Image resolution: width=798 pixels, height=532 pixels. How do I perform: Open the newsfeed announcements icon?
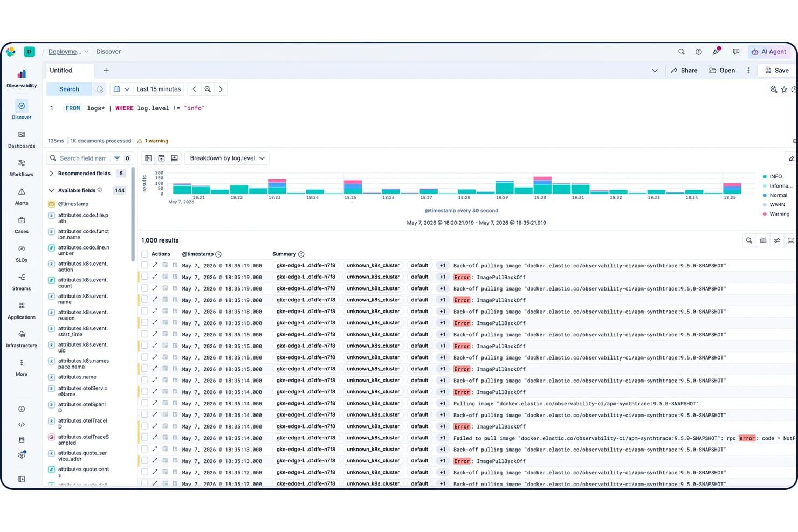pyautogui.click(x=716, y=52)
